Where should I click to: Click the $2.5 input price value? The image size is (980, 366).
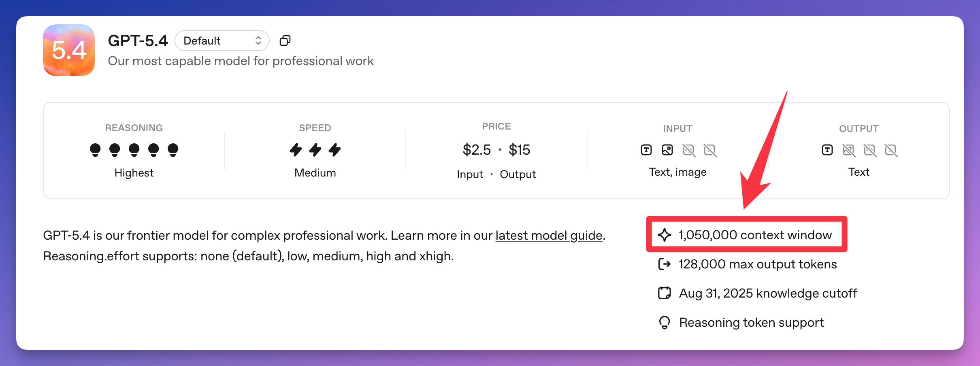point(477,150)
